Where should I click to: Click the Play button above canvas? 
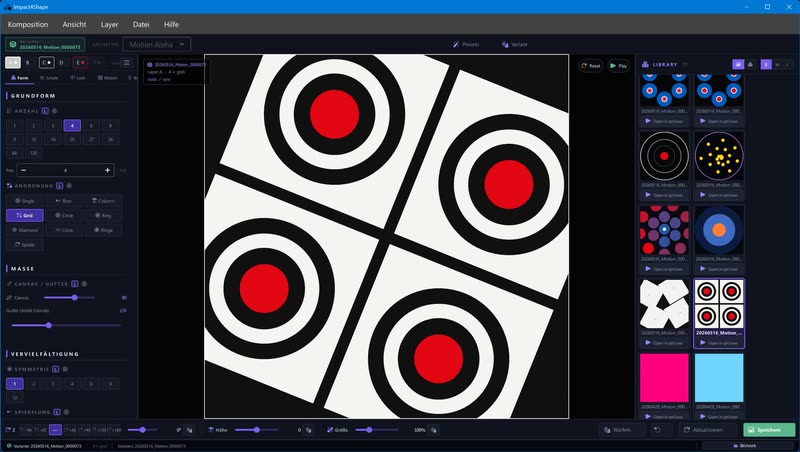[618, 66]
